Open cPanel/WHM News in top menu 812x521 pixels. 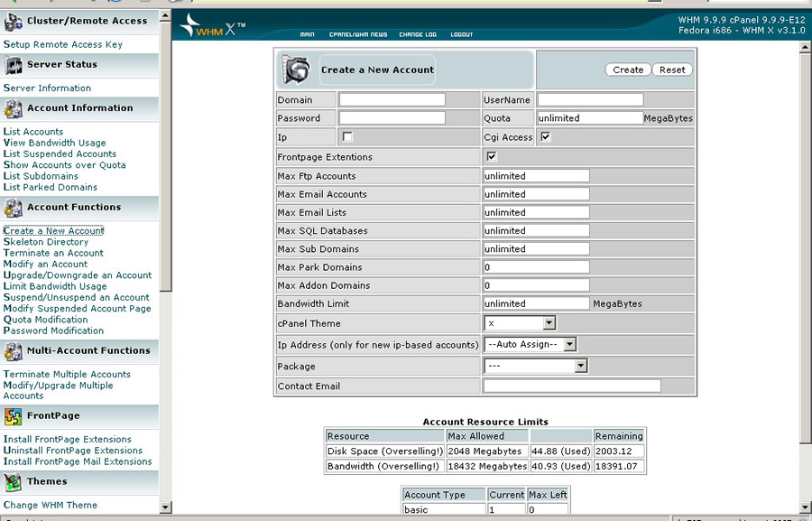pos(358,34)
